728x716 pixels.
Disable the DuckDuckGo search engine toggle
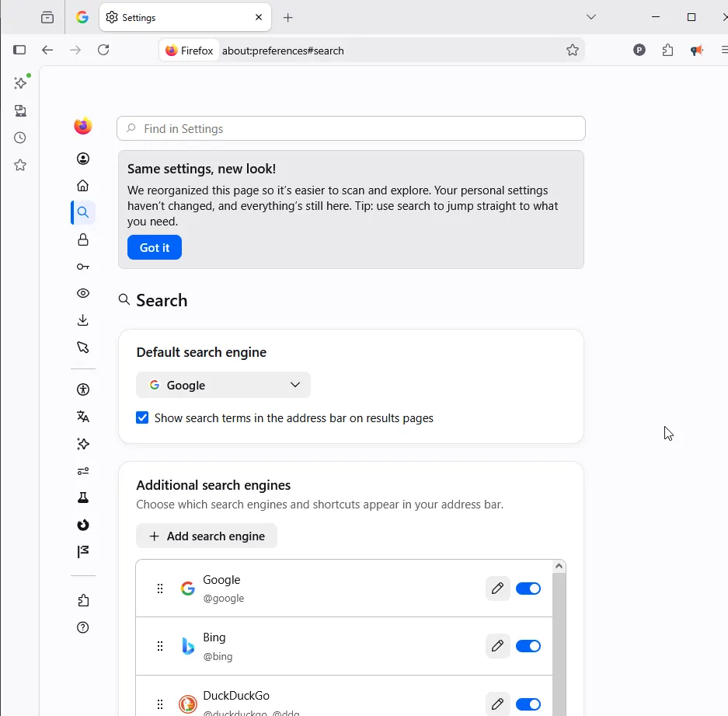pyautogui.click(x=528, y=704)
